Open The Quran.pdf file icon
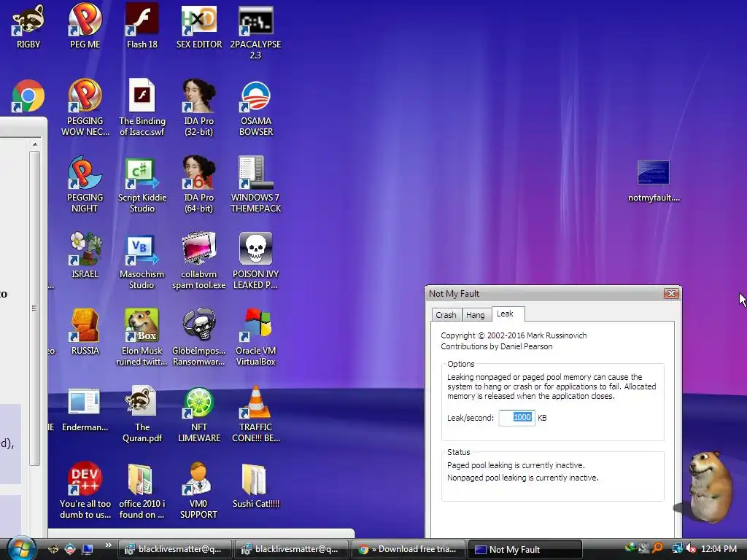 [x=142, y=414]
